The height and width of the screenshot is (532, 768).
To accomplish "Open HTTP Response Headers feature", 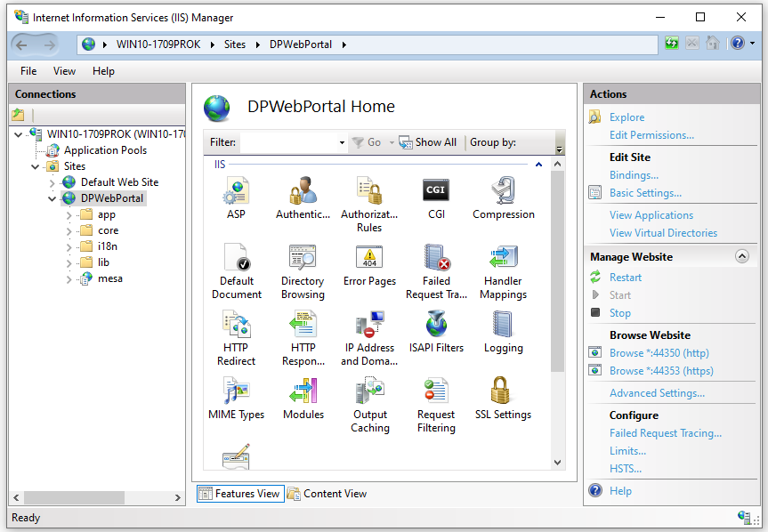I will [x=303, y=338].
